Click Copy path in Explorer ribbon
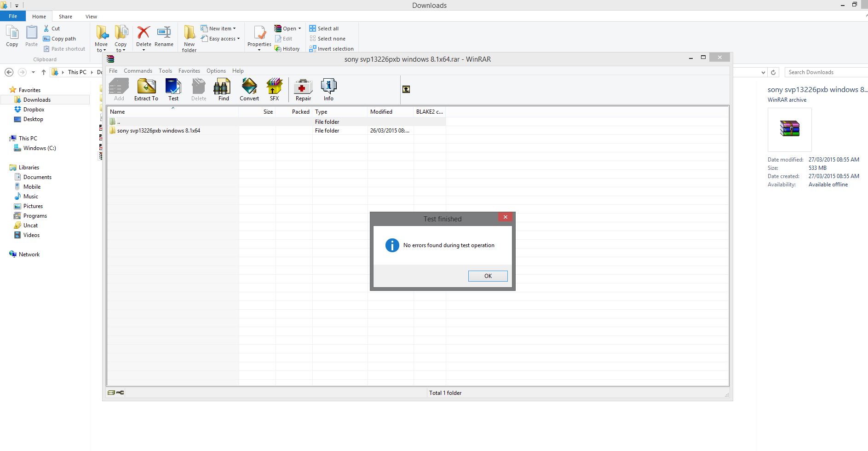Screen dimensions: 868x451 (x=59, y=39)
